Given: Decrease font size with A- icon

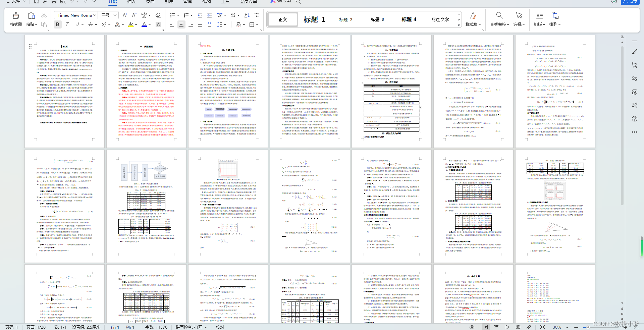Looking at the screenshot, I should click(x=134, y=15).
